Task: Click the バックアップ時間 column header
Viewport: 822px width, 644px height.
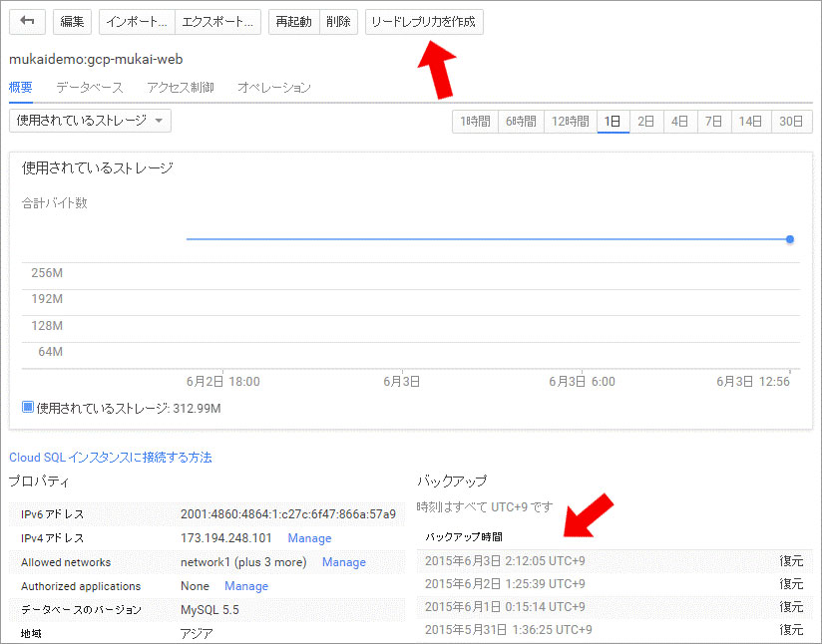Action: (464, 537)
